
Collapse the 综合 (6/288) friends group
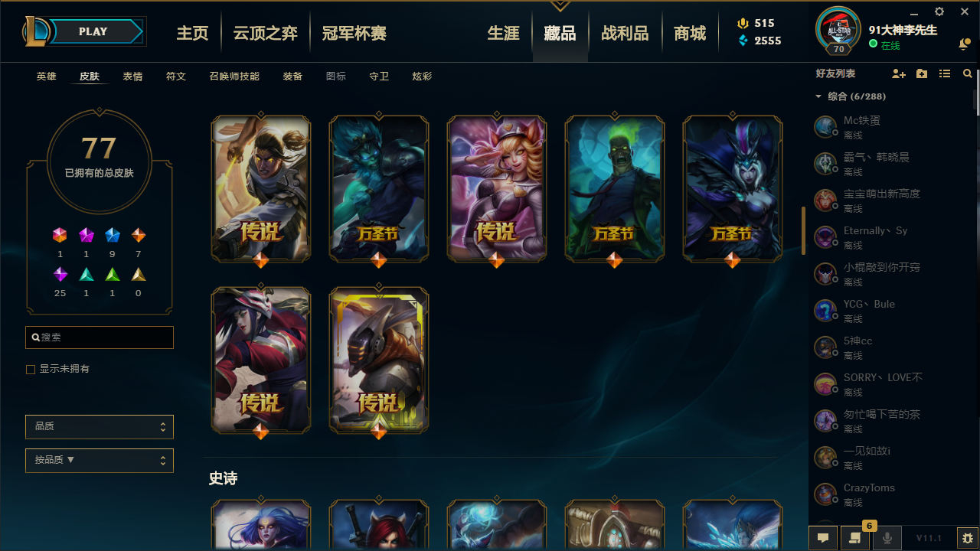click(x=818, y=96)
